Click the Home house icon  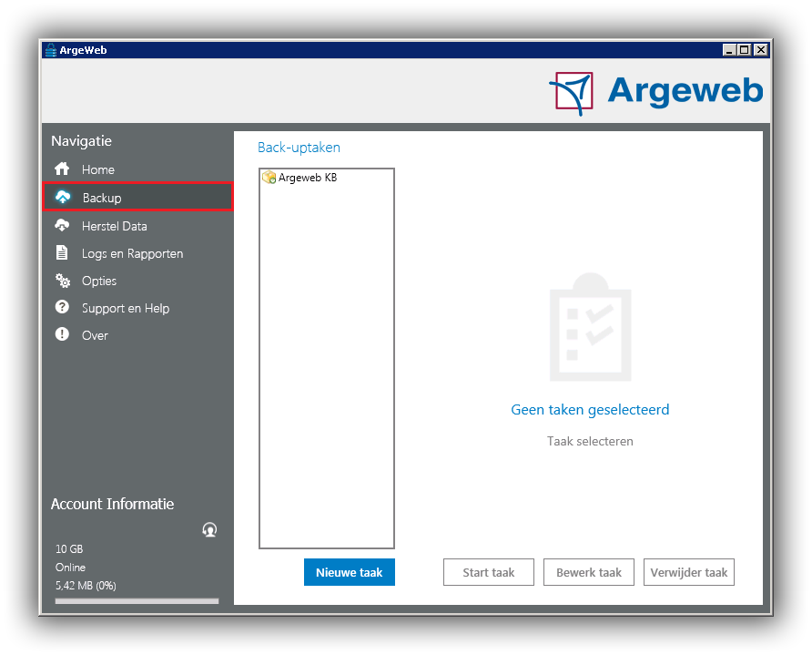[62, 169]
